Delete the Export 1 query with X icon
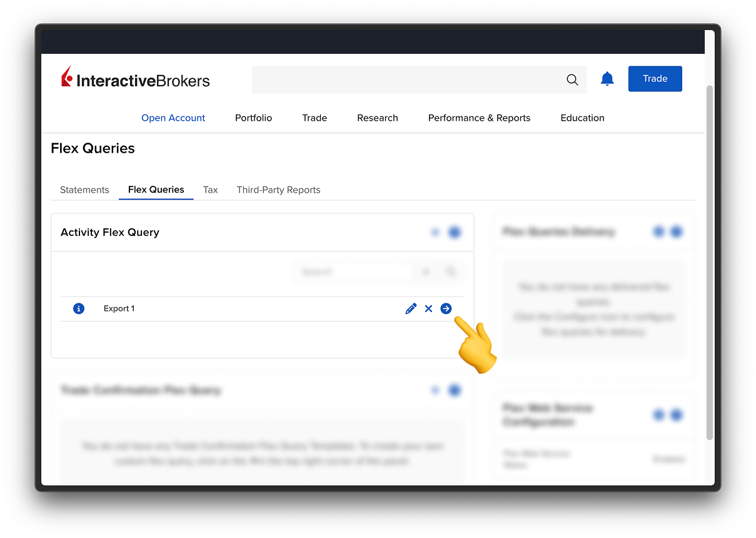The height and width of the screenshot is (538, 756). pos(428,308)
